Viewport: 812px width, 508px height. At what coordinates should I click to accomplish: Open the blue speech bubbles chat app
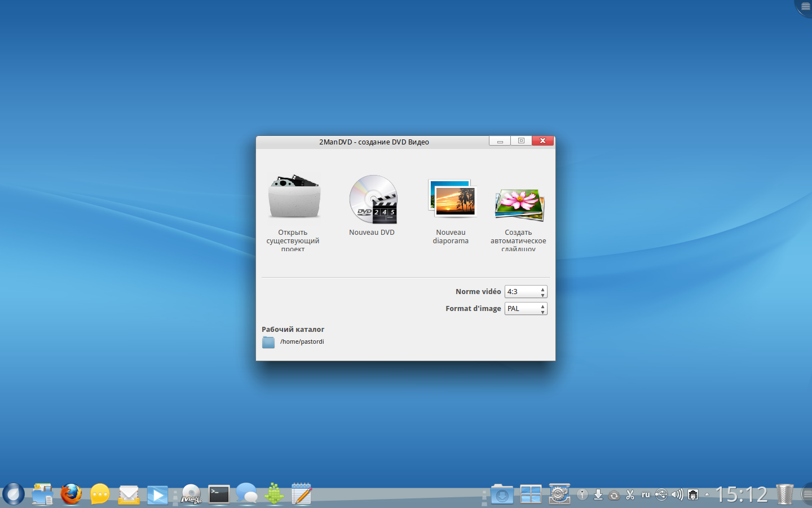pos(246,494)
